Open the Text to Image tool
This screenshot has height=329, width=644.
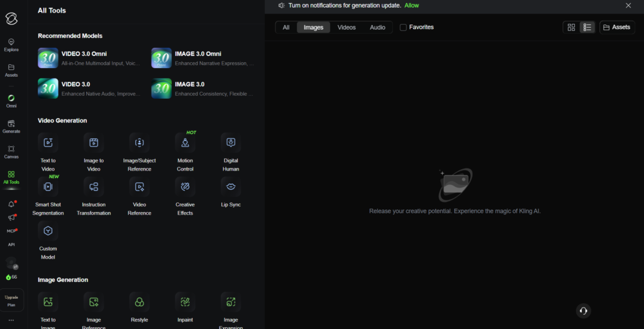[x=48, y=311]
